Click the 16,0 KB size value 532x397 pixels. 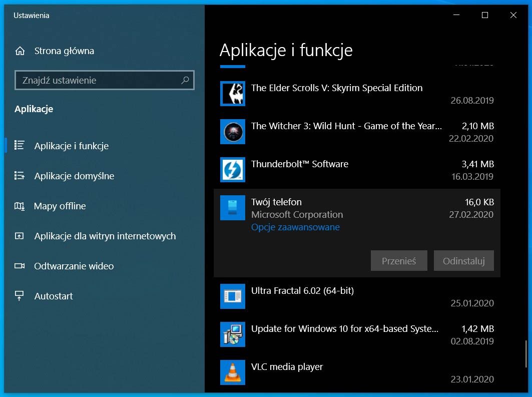click(x=479, y=202)
